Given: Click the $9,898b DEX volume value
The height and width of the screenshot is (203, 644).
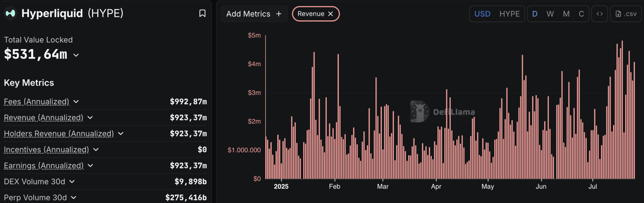Looking at the screenshot, I should pyautogui.click(x=191, y=181).
